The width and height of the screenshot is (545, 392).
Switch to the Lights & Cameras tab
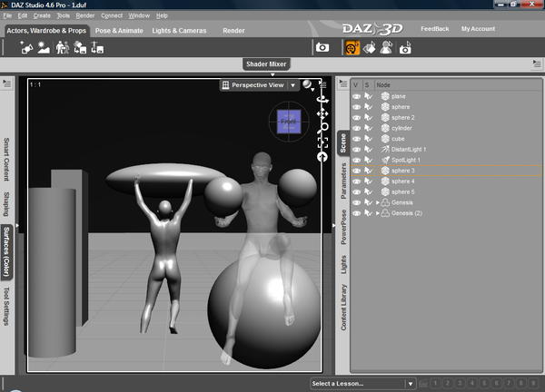click(x=179, y=31)
